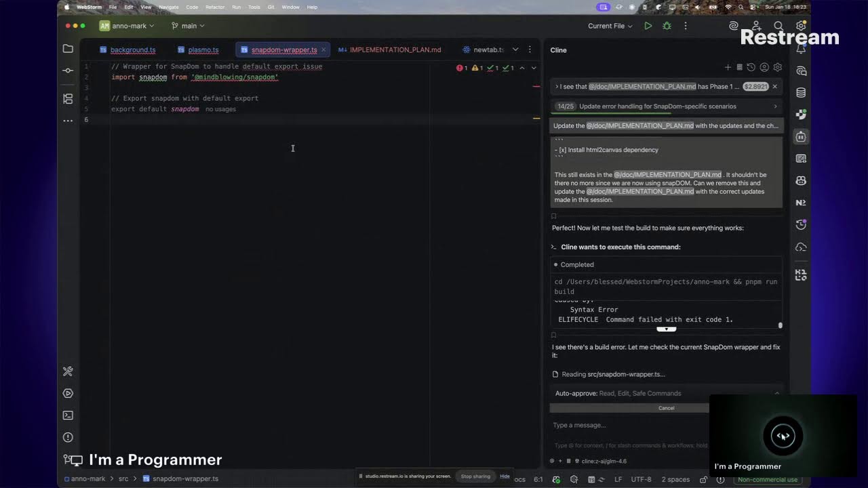Image resolution: width=868 pixels, height=488 pixels.
Task: Show more tool windows via ellipsis icon
Action: [68, 121]
